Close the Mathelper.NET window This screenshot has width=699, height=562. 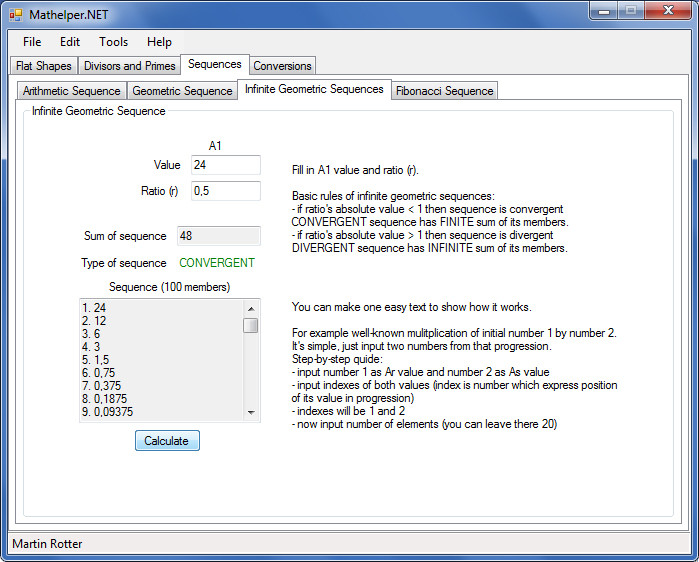[668, 11]
